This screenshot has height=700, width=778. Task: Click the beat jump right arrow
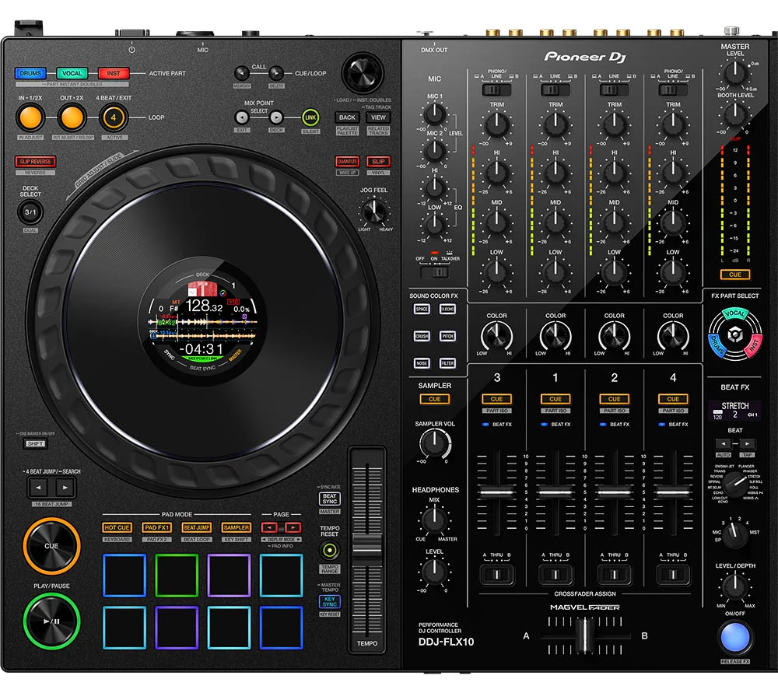[65, 488]
